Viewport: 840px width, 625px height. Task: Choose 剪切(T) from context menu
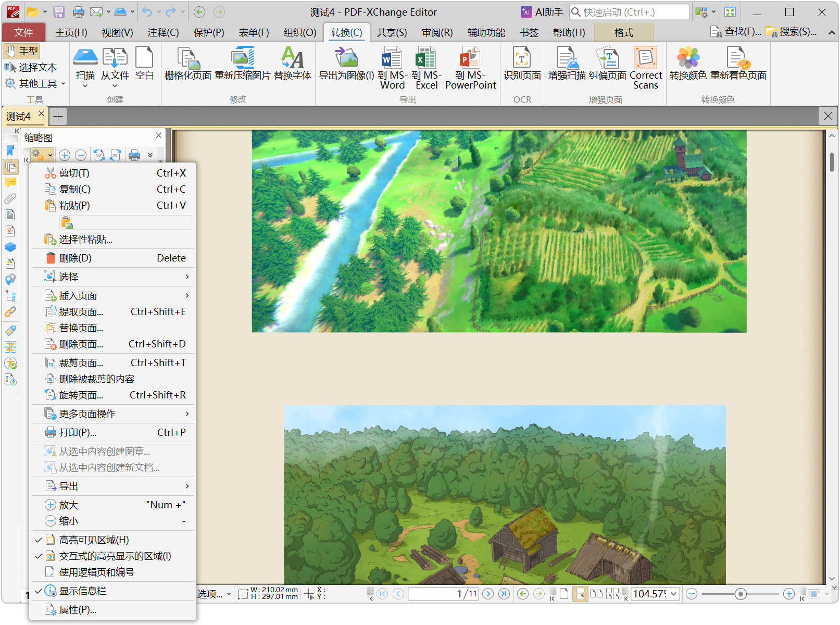coord(112,173)
